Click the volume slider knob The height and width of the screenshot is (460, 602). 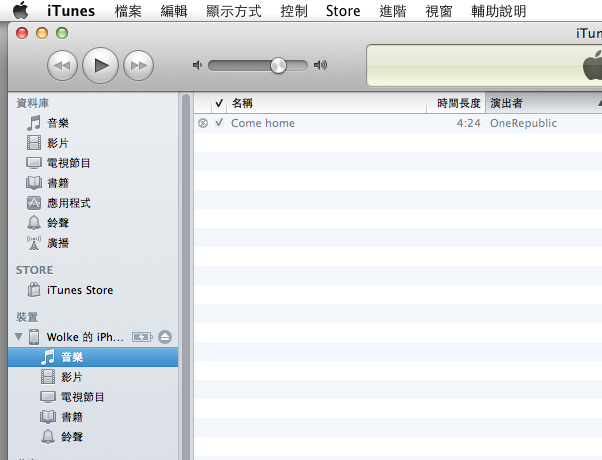tap(278, 66)
